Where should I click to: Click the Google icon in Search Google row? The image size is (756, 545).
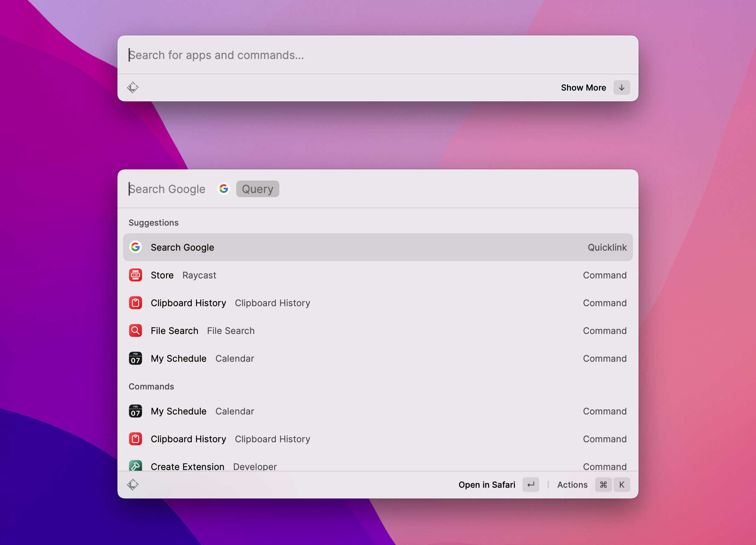point(135,247)
